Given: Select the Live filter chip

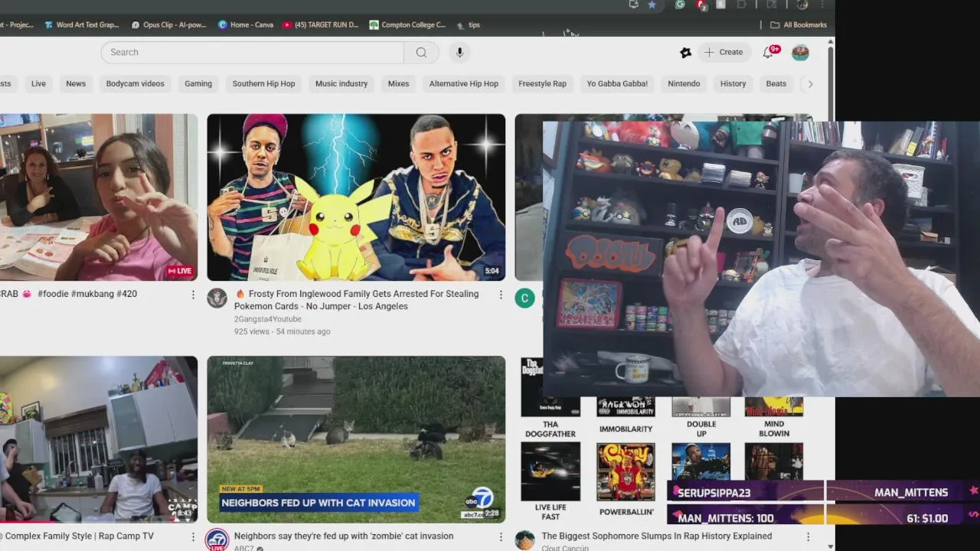Looking at the screenshot, I should (x=38, y=84).
